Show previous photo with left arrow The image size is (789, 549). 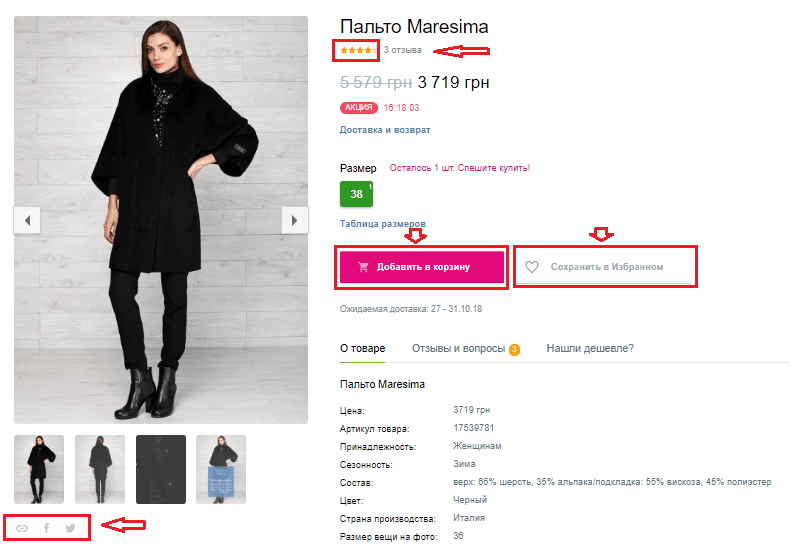(27, 220)
